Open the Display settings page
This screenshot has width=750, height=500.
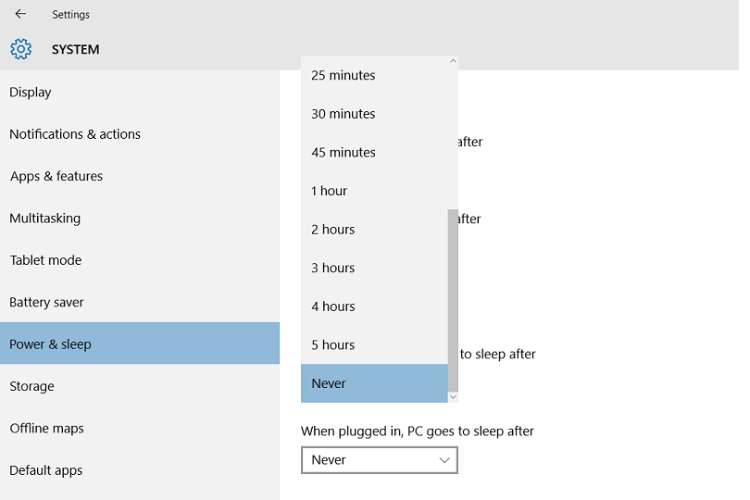140,92
